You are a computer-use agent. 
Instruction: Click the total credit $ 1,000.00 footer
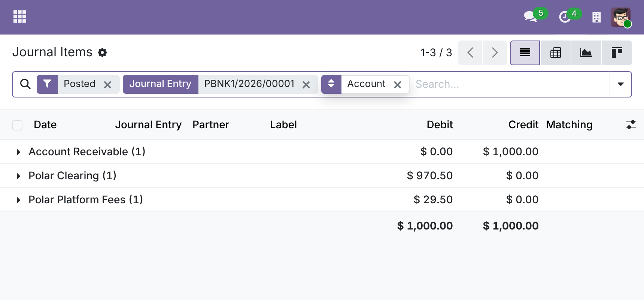(x=511, y=226)
